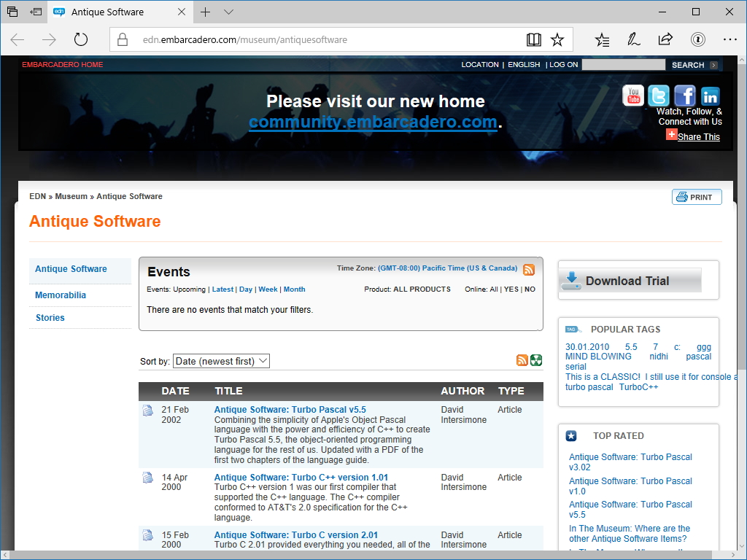Click the RSS feed icon in the Events box
The image size is (747, 560).
529,268
